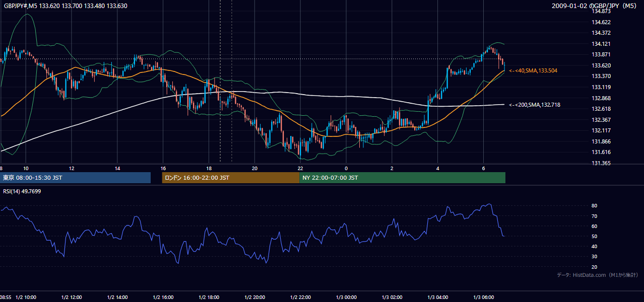Screen dimensions: 644x302
Task: Click the 2009-01-02 のGBP/JPY (M5) title
Action: [x=594, y=6]
